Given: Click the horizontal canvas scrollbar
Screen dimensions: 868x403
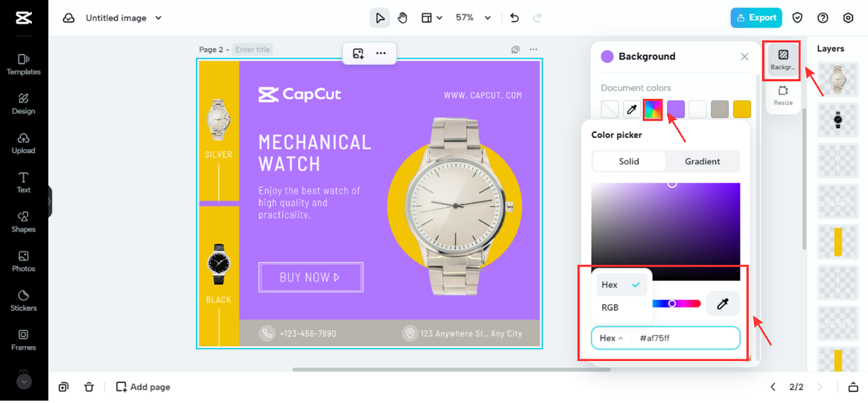Looking at the screenshot, I should click(x=452, y=370).
